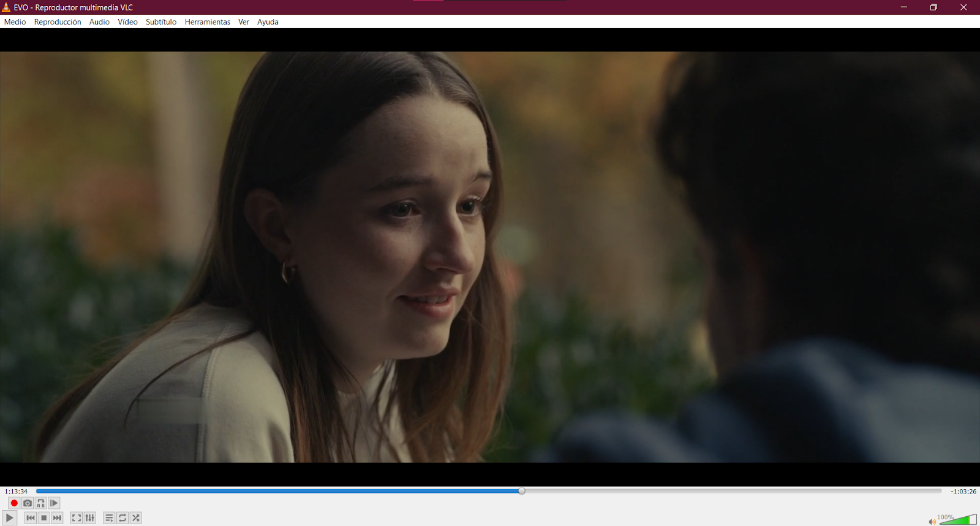Open the Subtítulo menu
This screenshot has height=526, width=980.
tap(161, 21)
